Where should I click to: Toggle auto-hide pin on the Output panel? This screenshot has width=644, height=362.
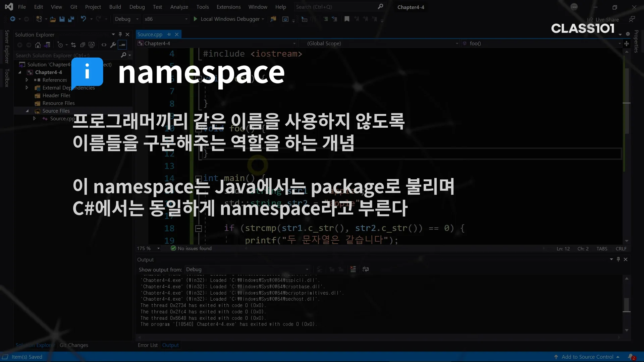[618, 259]
